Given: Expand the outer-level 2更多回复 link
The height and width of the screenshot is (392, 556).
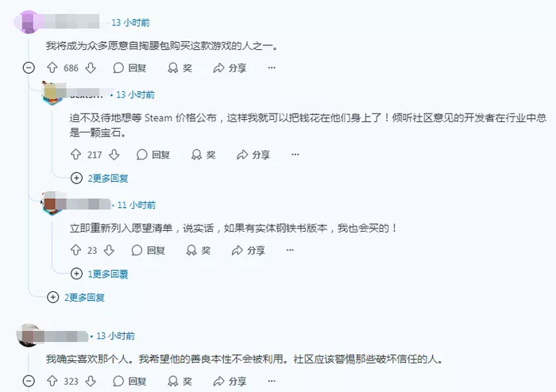Looking at the screenshot, I should pos(76,297).
